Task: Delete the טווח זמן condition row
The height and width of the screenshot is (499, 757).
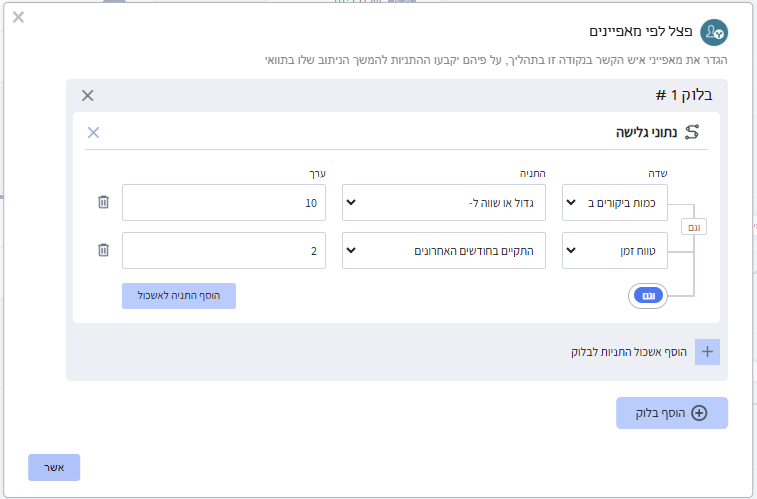Action: [x=103, y=250]
